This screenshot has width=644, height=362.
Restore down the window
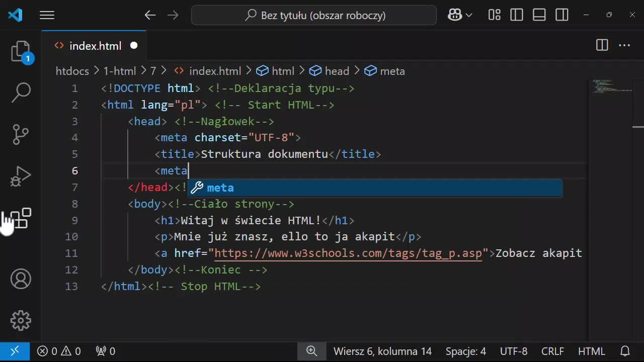point(609,15)
